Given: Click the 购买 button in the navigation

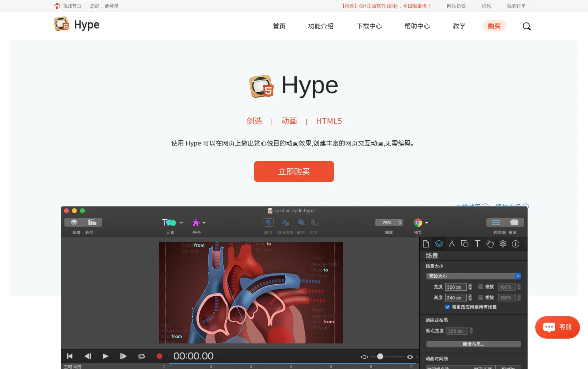Looking at the screenshot, I should 494,26.
